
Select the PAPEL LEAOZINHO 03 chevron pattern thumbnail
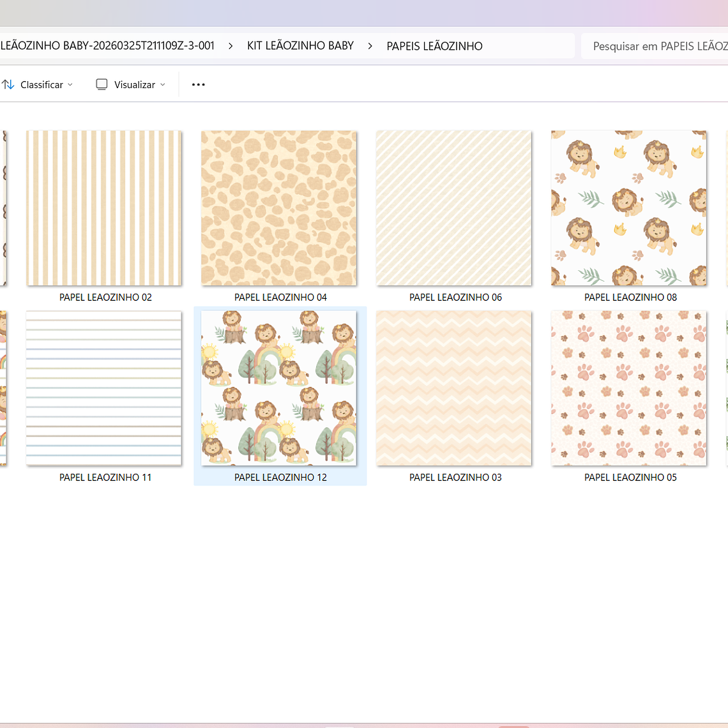454,388
